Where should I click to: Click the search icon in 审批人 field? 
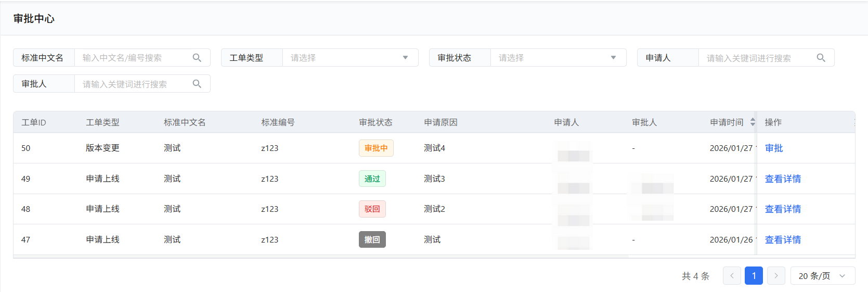tap(197, 84)
